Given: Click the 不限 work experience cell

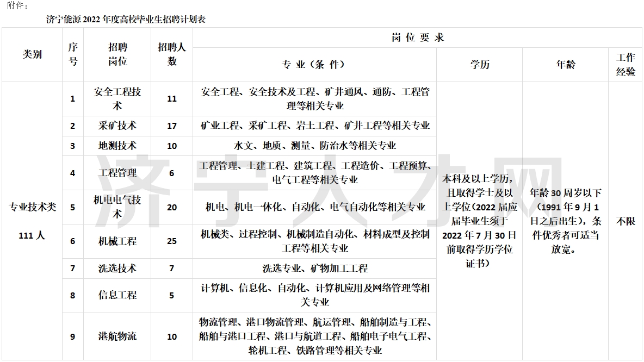Looking at the screenshot, I should (625, 221).
